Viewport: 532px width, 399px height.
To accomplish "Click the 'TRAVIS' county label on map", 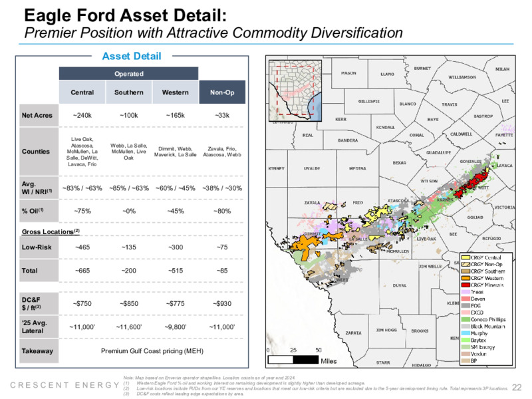I will 450,104.
